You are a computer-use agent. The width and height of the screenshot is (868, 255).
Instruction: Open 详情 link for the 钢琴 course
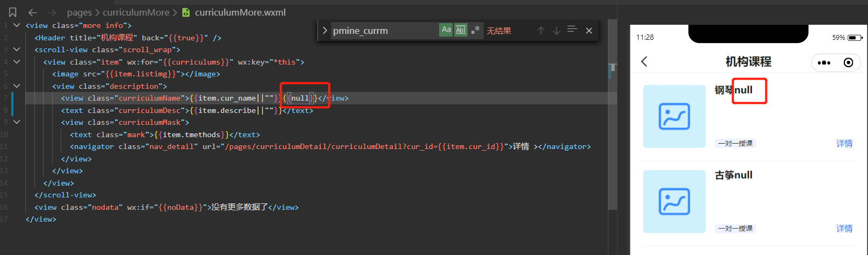pos(844,144)
